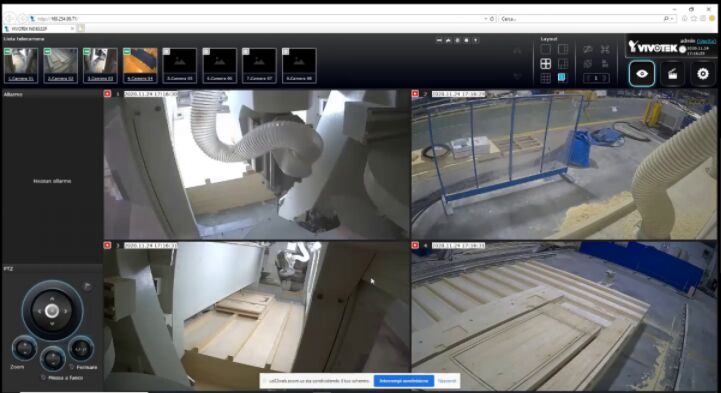Image resolution: width=721 pixels, height=393 pixels.
Task: Toggle gray status box on Camera 05 thumbnail
Action: click(166, 52)
